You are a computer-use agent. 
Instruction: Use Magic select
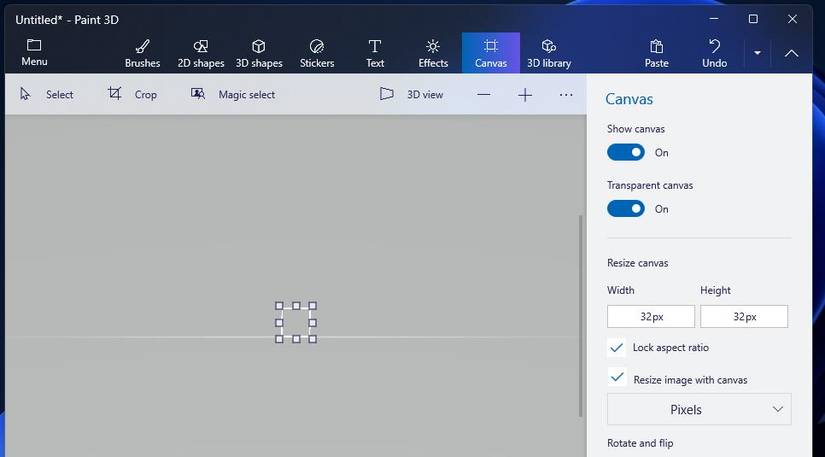coord(233,94)
